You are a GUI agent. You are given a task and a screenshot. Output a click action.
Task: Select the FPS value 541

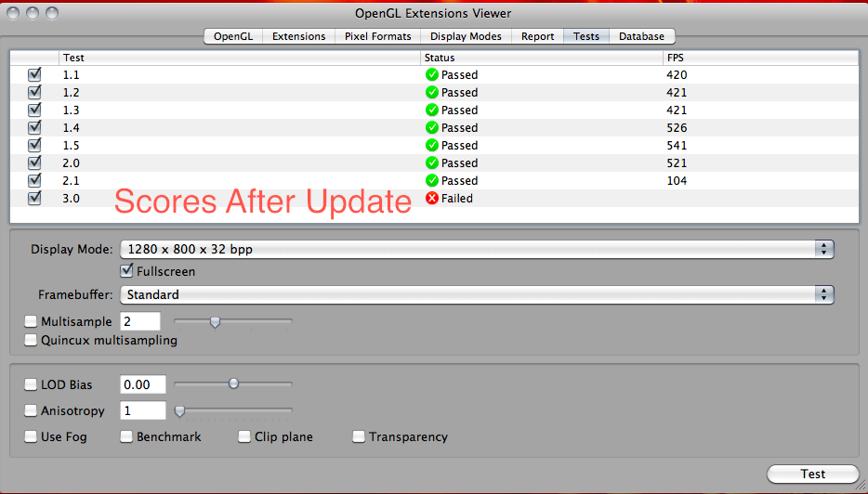677,146
